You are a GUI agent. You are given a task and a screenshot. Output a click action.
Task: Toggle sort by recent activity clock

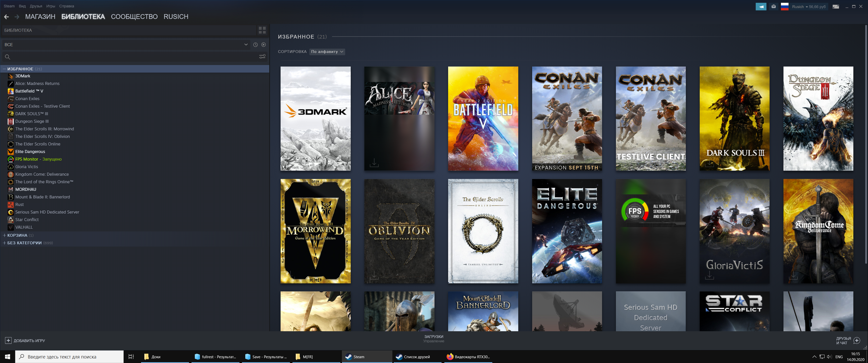point(255,45)
